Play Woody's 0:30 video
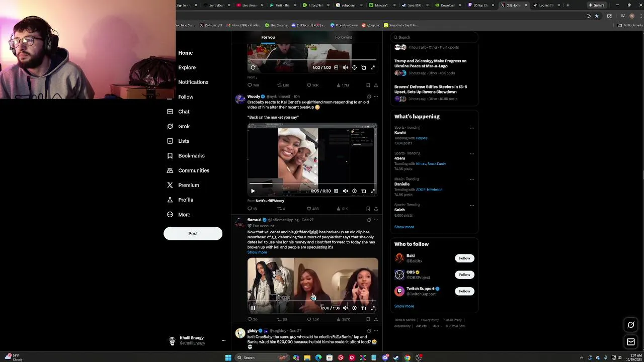This screenshot has height=362, width=644. (x=253, y=191)
